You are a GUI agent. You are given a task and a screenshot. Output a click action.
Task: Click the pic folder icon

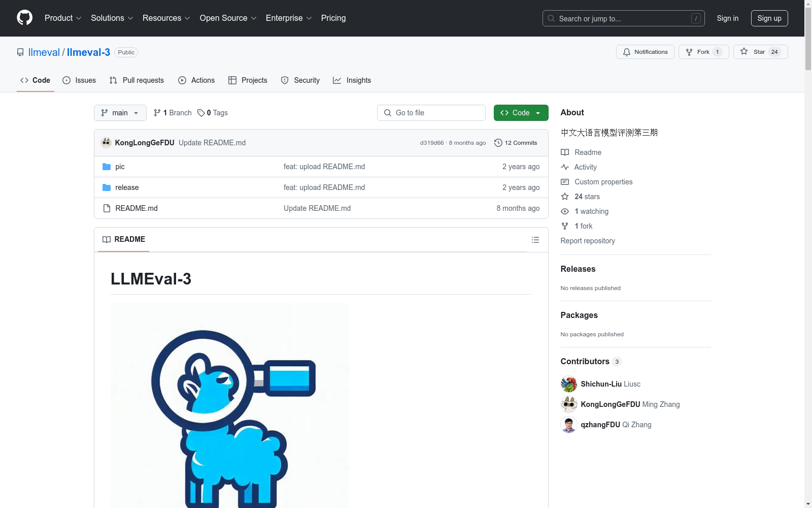tap(107, 167)
